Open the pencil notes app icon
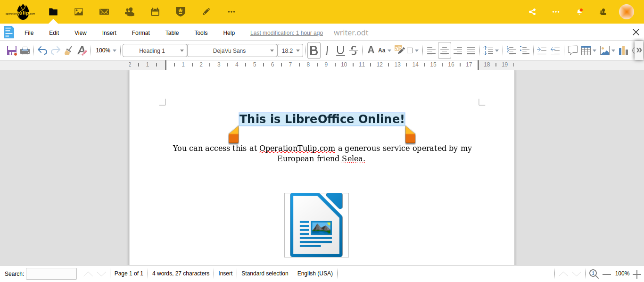 206,12
